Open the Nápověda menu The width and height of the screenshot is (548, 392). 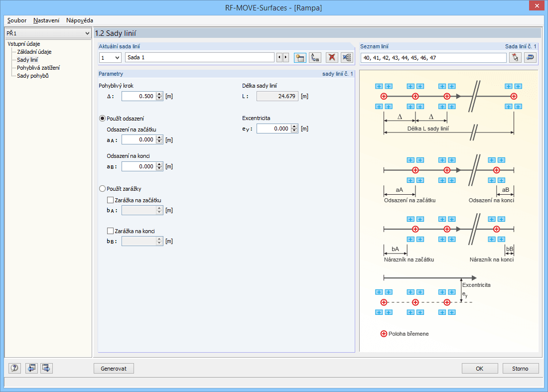[79, 20]
